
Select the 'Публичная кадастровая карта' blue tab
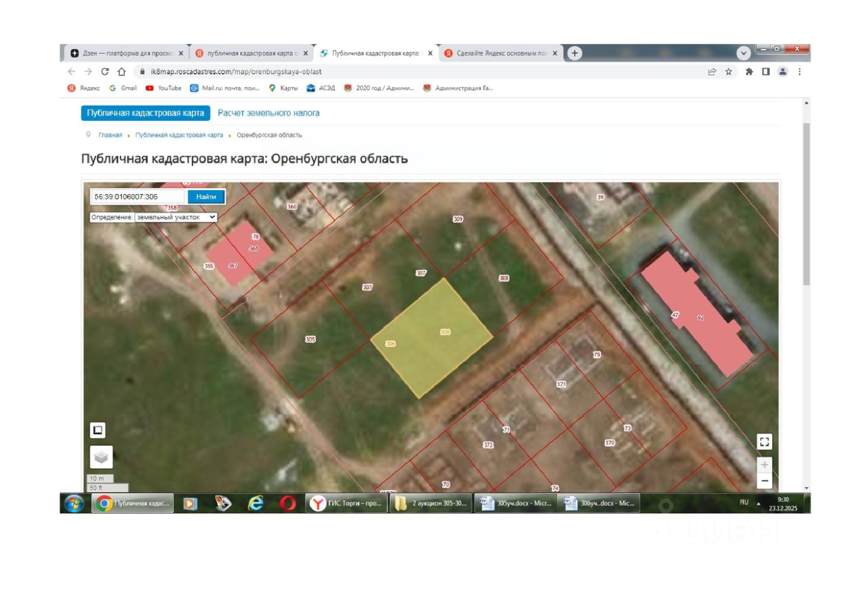coord(145,113)
